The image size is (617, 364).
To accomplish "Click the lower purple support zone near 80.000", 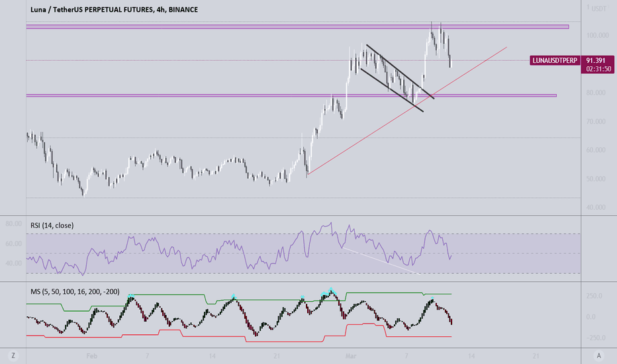I will tap(291, 95).
